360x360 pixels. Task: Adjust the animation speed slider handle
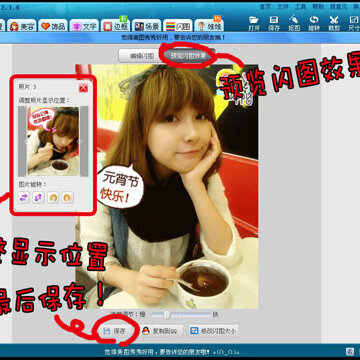pos(166,315)
